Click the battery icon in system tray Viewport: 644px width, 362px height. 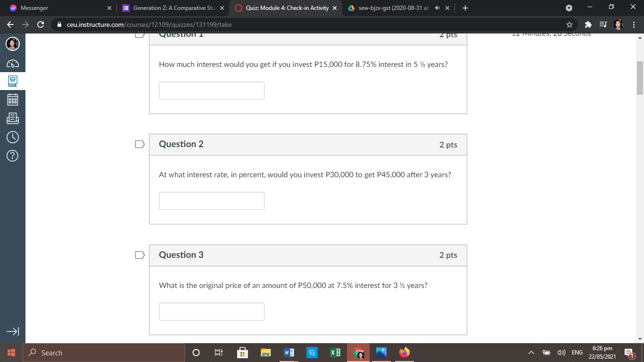click(x=546, y=353)
